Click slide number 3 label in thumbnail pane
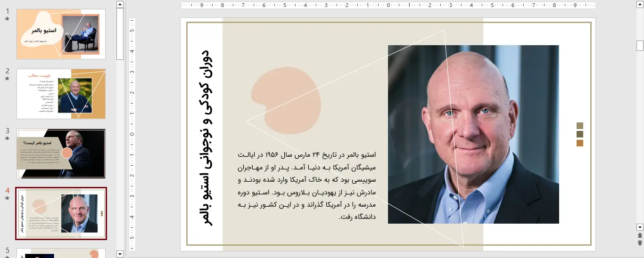644x258 pixels. [8, 131]
